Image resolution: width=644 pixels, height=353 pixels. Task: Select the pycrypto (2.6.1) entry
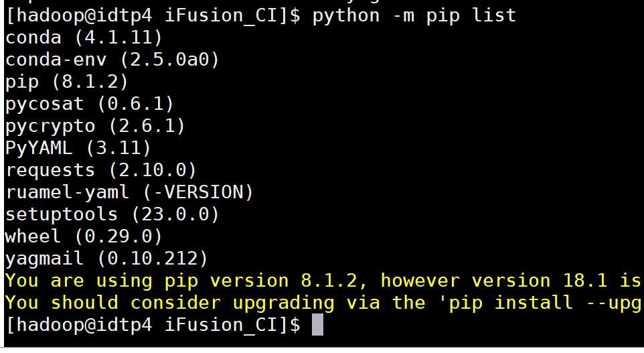click(95, 125)
